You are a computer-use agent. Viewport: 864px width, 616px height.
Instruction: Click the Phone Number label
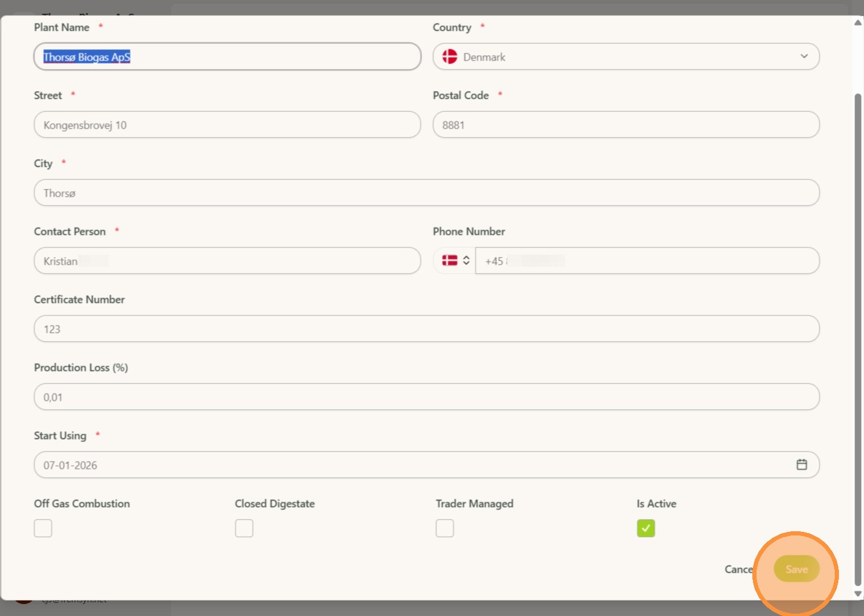(x=469, y=232)
